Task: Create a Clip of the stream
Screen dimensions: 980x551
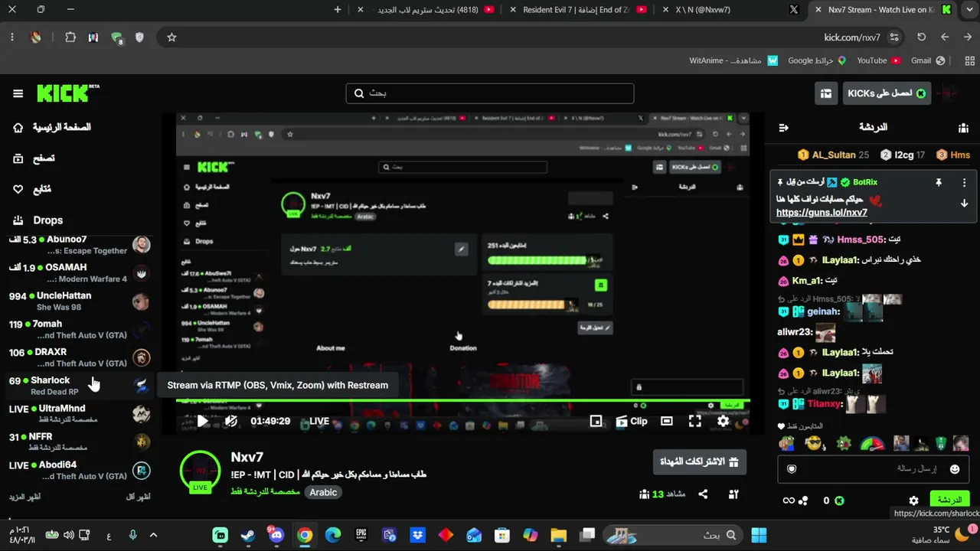Action: coord(632,421)
